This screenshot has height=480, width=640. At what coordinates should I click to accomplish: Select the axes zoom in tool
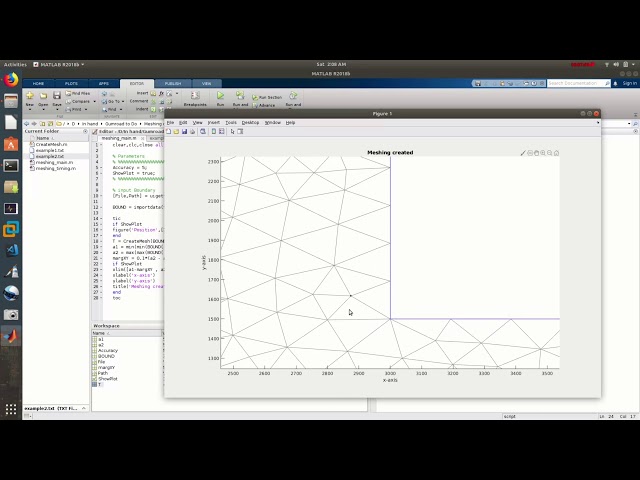(543, 153)
